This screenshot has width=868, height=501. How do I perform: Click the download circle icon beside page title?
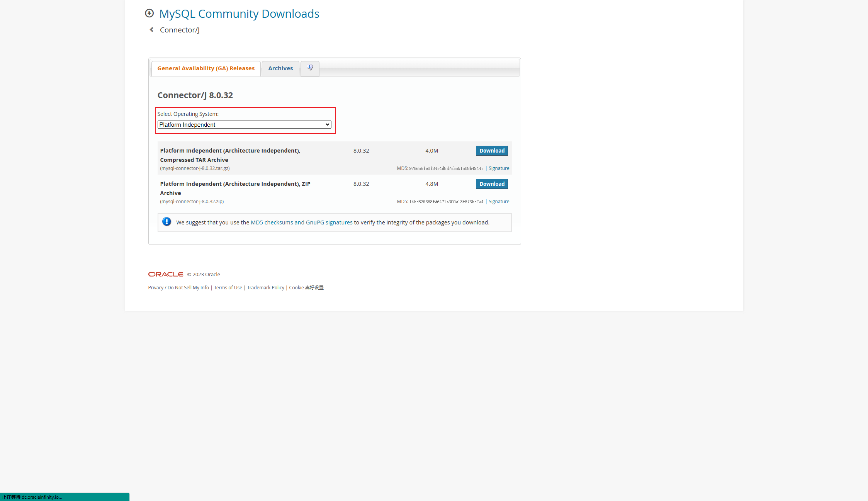pyautogui.click(x=149, y=14)
